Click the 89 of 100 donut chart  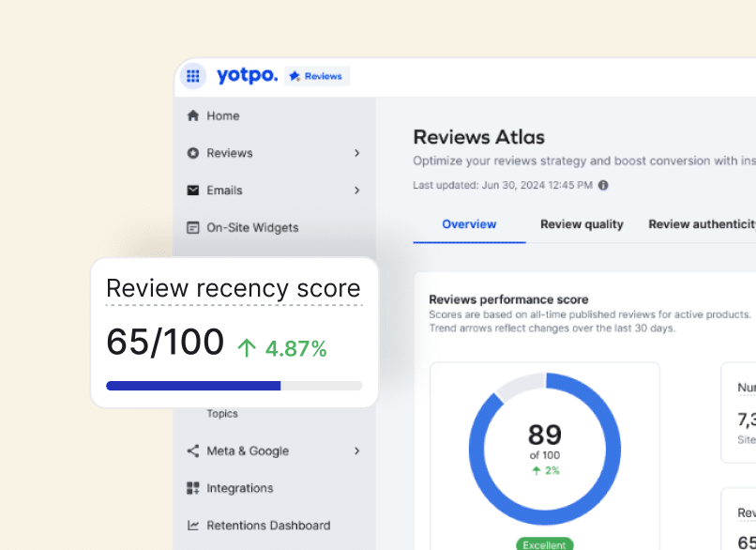(x=544, y=447)
